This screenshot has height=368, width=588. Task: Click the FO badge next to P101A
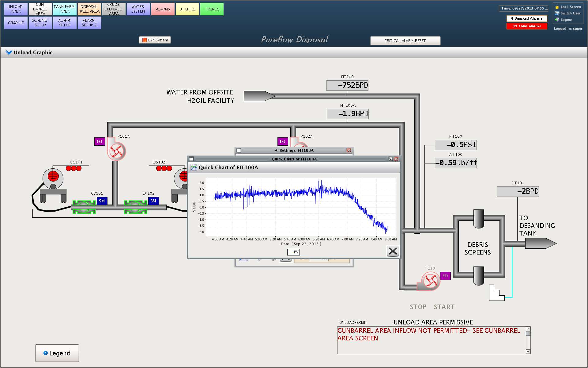click(100, 141)
